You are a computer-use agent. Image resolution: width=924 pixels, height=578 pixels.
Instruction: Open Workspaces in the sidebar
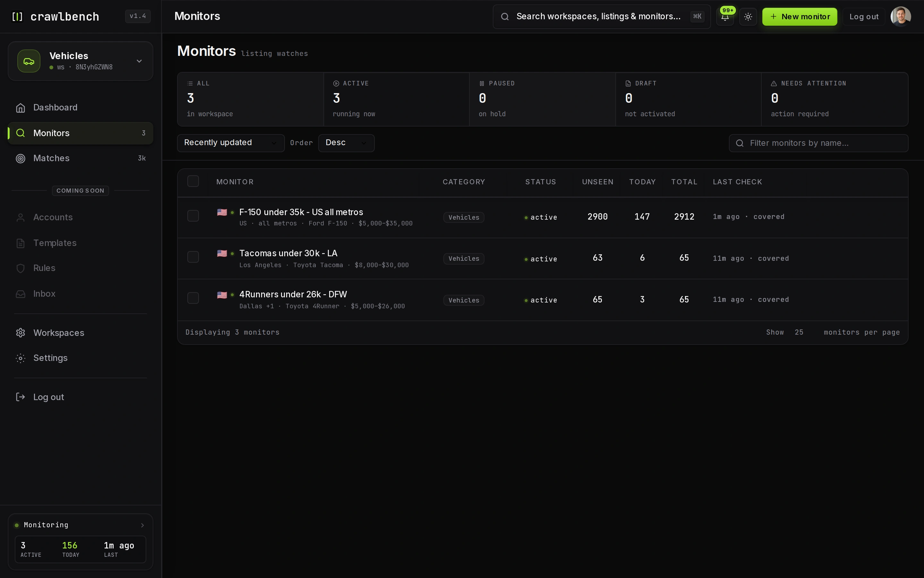[x=81, y=333]
